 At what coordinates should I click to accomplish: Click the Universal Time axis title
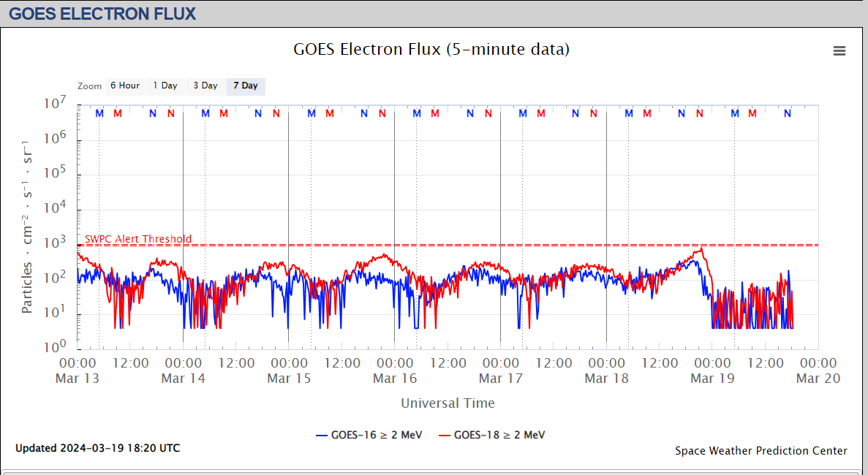[448, 403]
